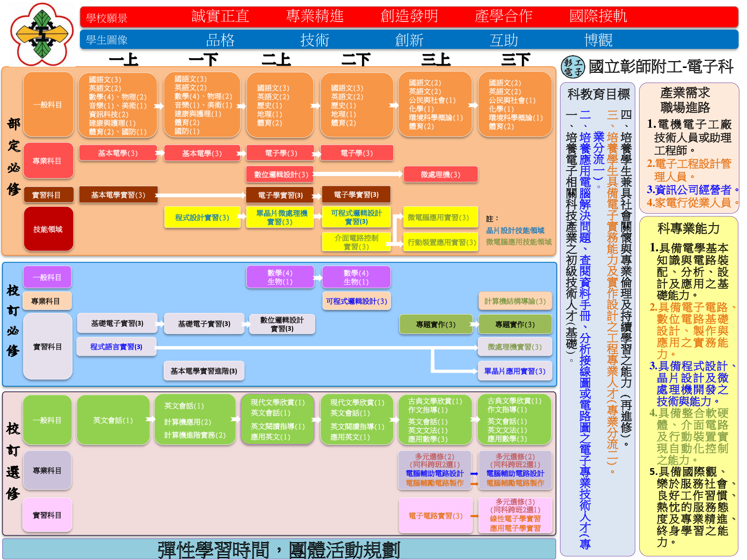Click the 微處理機實習(3) course box
This screenshot has width=747, height=560.
pyautogui.click(x=515, y=347)
